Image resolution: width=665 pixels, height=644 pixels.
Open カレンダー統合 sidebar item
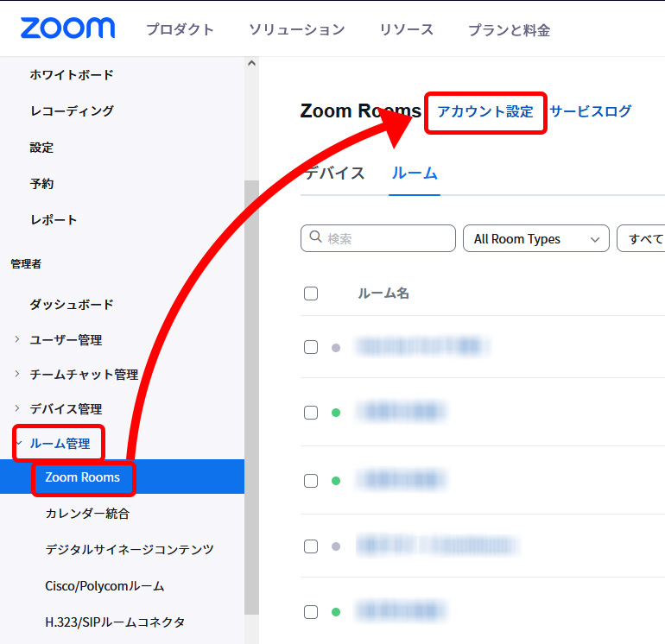coord(87,514)
